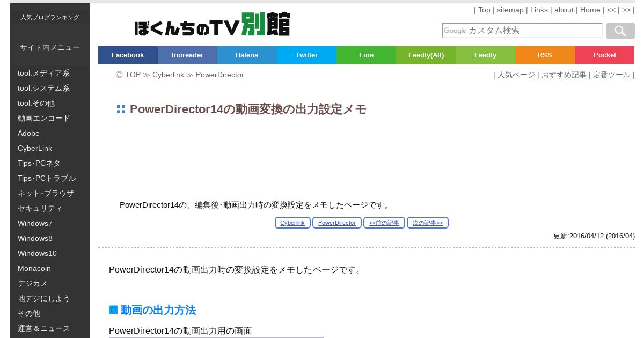Go to 次の記事>> button
This screenshot has height=338, width=644.
click(428, 223)
